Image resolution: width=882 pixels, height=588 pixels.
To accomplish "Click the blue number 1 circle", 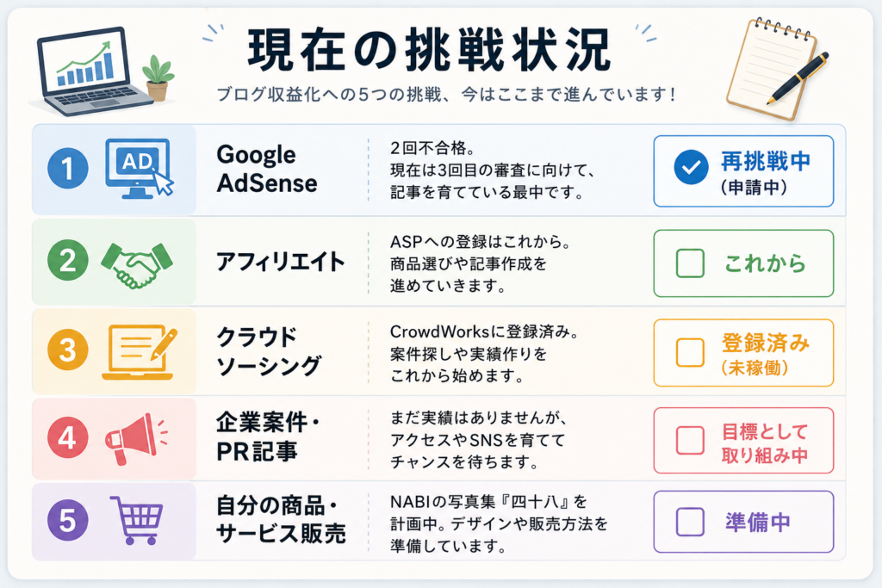I will click(x=67, y=168).
